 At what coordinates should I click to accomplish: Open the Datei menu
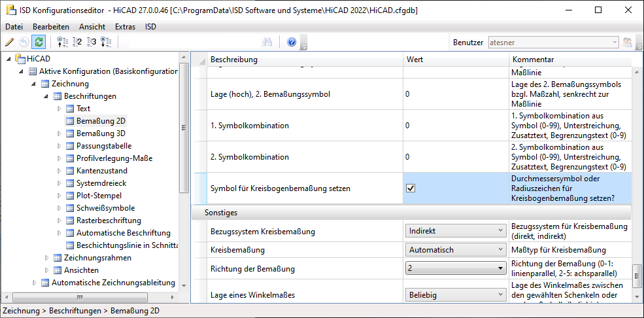click(x=14, y=27)
